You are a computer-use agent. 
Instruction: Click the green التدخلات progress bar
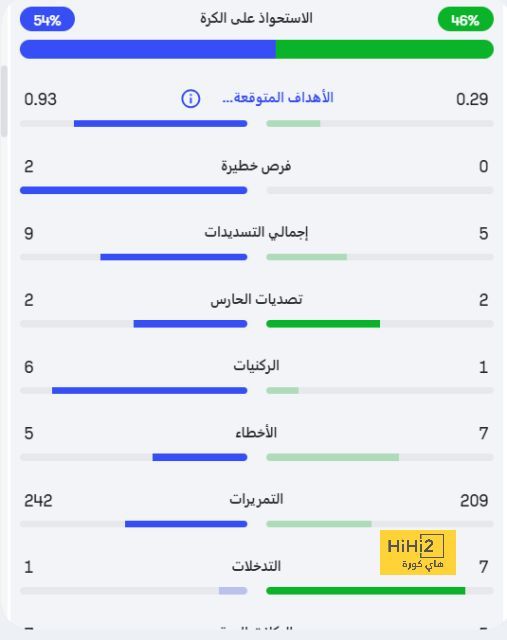pyautogui.click(x=366, y=591)
